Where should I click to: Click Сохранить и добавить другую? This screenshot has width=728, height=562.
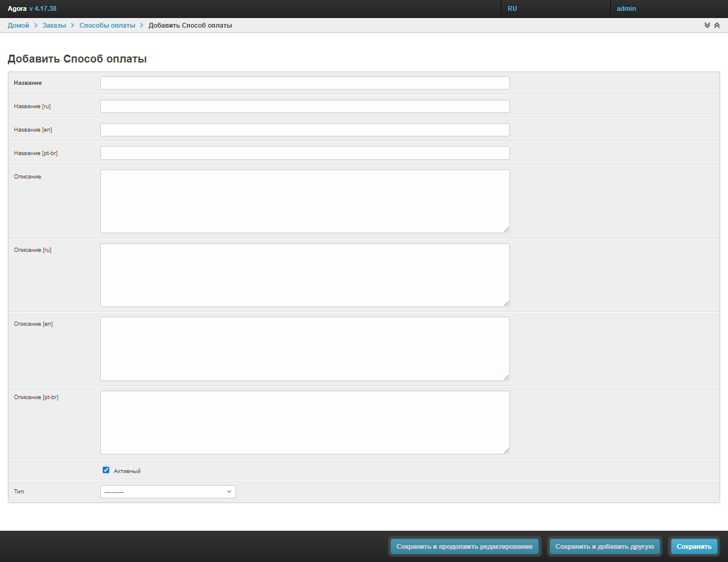(x=604, y=546)
